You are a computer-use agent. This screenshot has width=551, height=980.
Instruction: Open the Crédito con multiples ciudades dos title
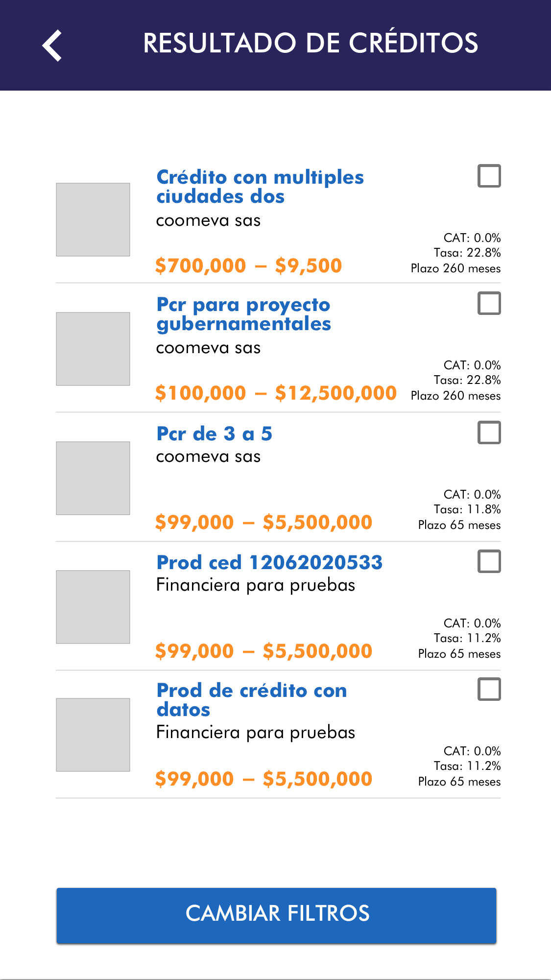coord(260,187)
